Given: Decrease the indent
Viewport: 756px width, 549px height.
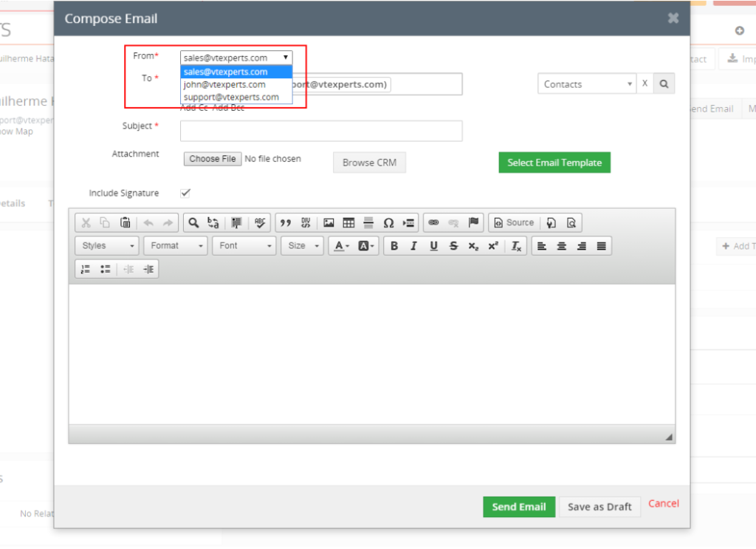Looking at the screenshot, I should tap(128, 269).
